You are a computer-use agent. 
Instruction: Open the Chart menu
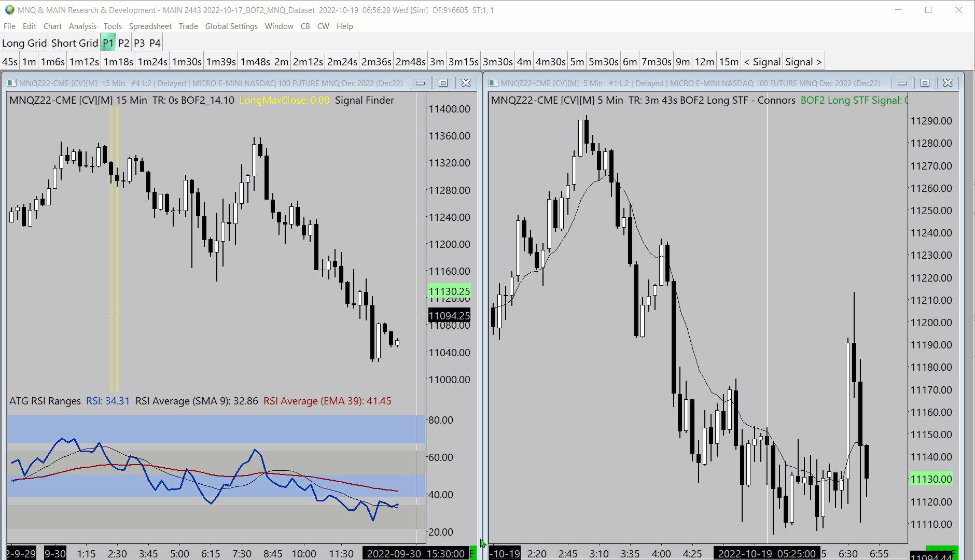click(52, 26)
